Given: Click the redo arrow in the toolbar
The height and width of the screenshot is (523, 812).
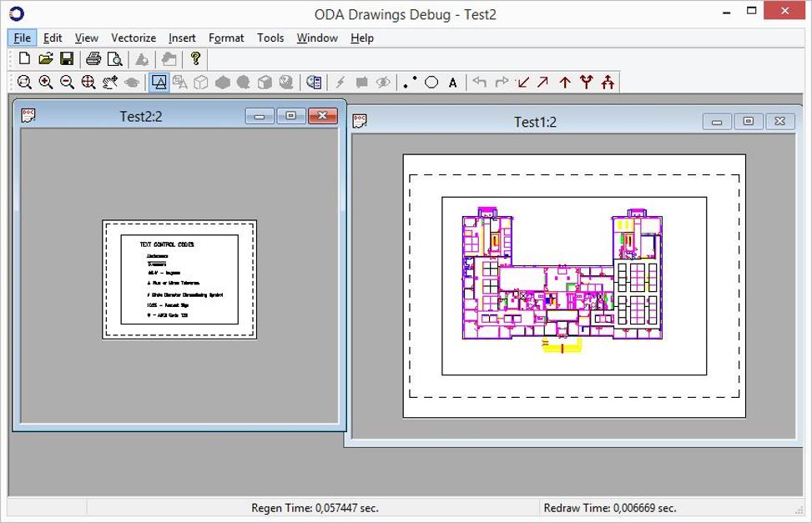Looking at the screenshot, I should click(x=502, y=83).
